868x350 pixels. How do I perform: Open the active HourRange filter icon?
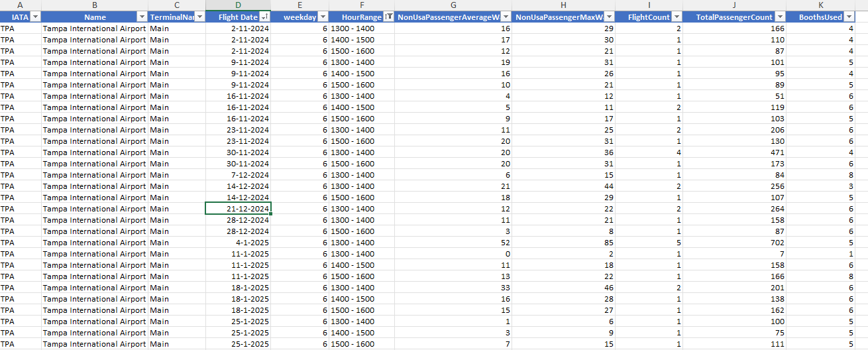click(x=388, y=17)
